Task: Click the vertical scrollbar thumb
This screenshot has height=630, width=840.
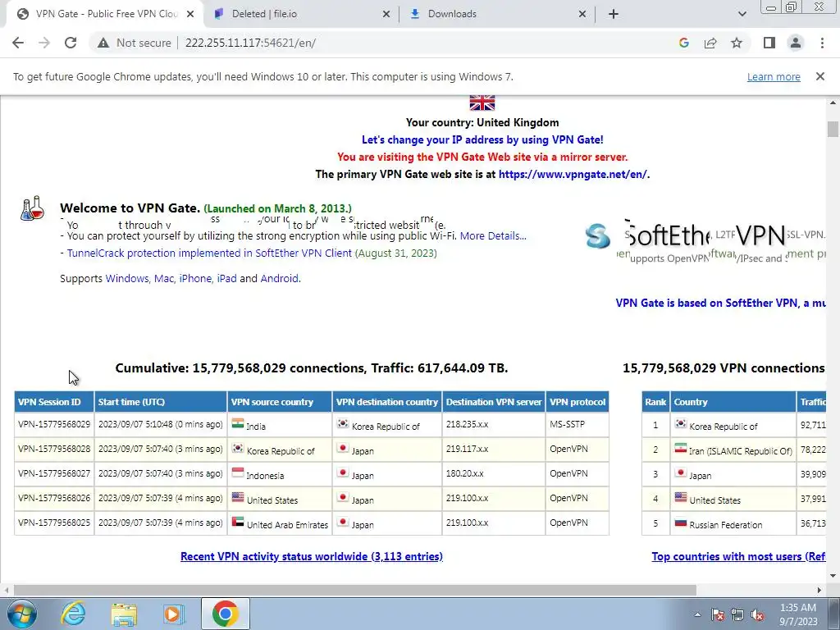Action: (833, 130)
